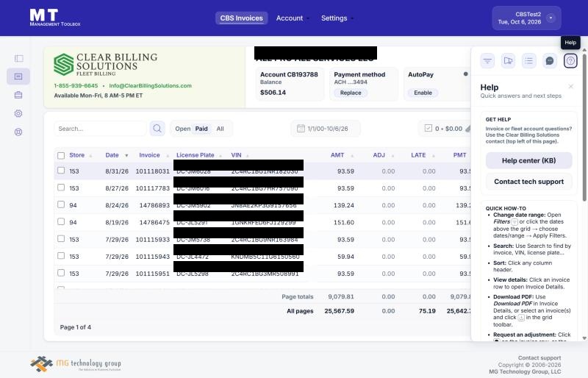Open the Account dropdown menu
Screen dimensions: 588x378
293,18
